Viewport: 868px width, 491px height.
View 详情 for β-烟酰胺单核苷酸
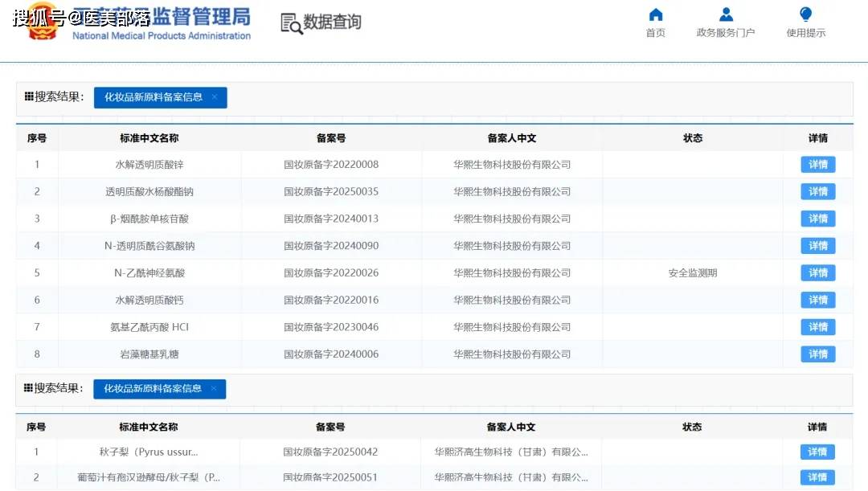coord(817,219)
